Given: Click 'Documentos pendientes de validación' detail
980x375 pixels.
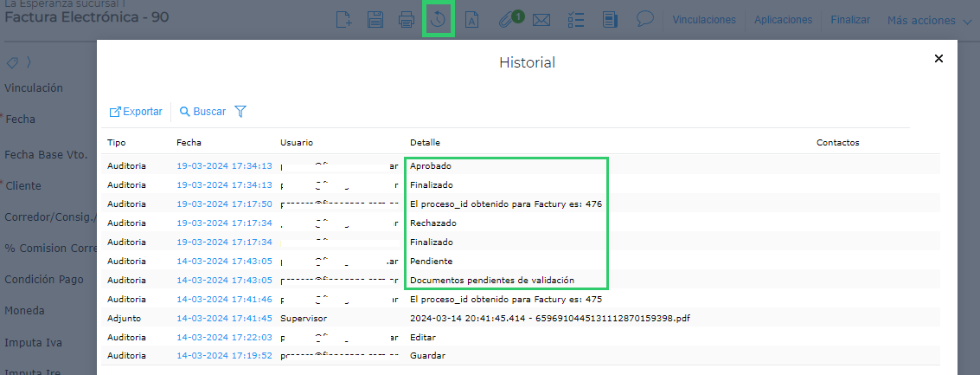Looking at the screenshot, I should coord(492,281).
